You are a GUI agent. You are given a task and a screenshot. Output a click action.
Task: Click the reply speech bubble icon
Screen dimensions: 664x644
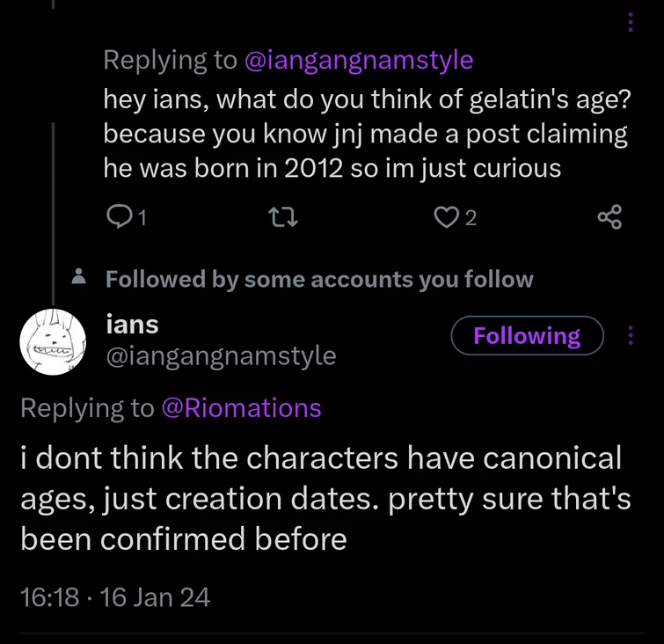coord(115,216)
